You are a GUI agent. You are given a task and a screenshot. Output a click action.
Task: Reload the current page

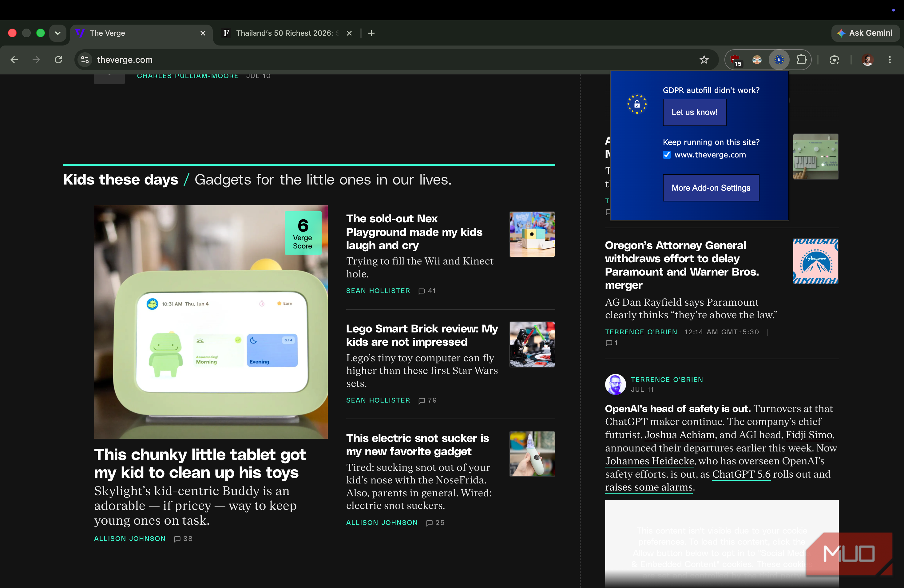tap(58, 60)
